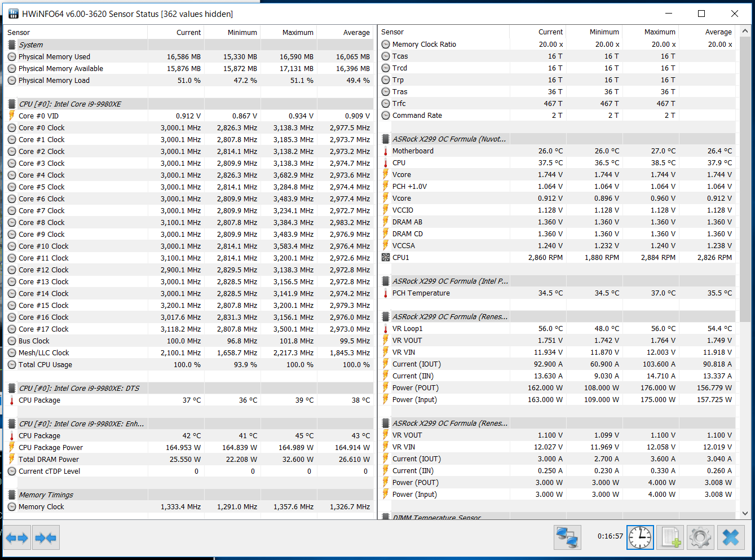
Task: Click the VR Loop1 thermometer icon
Action: [x=386, y=328]
